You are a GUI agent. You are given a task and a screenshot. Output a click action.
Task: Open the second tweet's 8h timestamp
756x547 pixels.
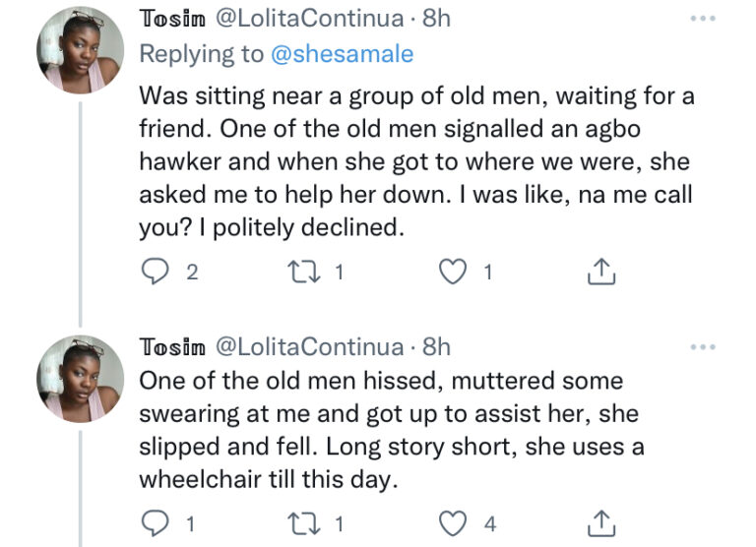[x=435, y=346]
